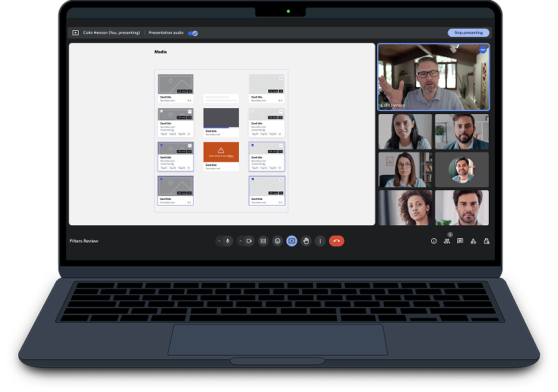Viewport: 558px width, 392px height.
Task: Leave the call with red hang-up button
Action: (x=336, y=241)
